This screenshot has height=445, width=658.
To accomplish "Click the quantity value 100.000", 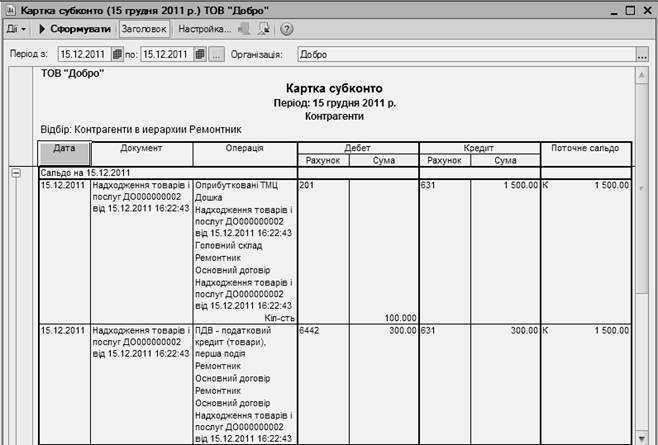I will coord(400,318).
